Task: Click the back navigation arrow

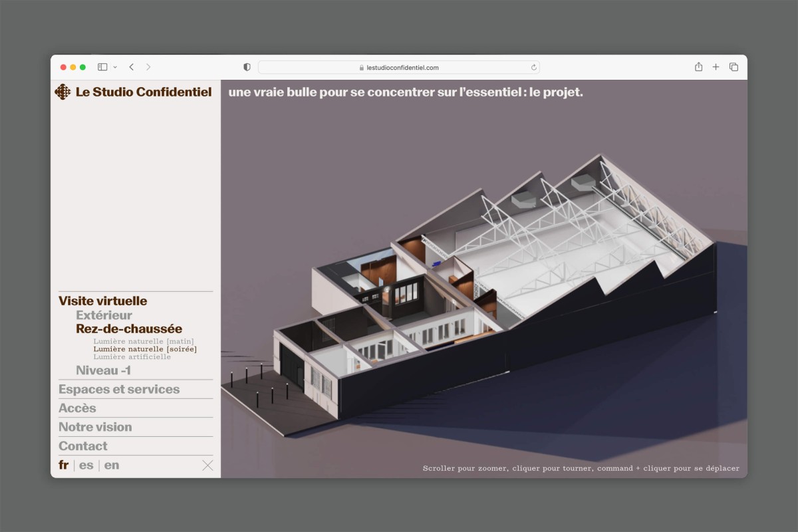Action: 130,66
